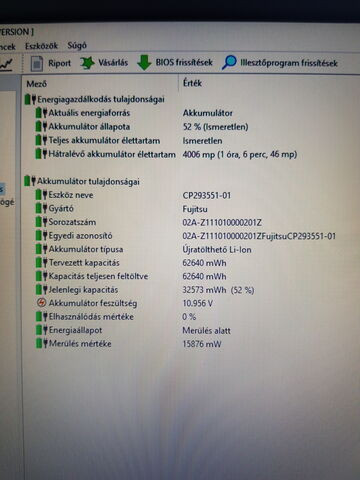Screen dimensions: 360x480
Task: Click battery icon next to Eszköz neve
Action: pyautogui.click(x=41, y=195)
